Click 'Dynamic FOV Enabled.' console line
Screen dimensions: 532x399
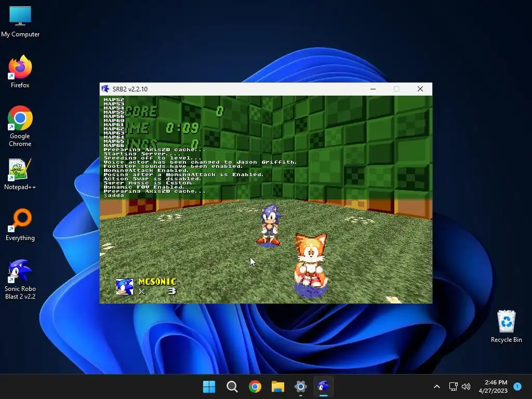144,187
